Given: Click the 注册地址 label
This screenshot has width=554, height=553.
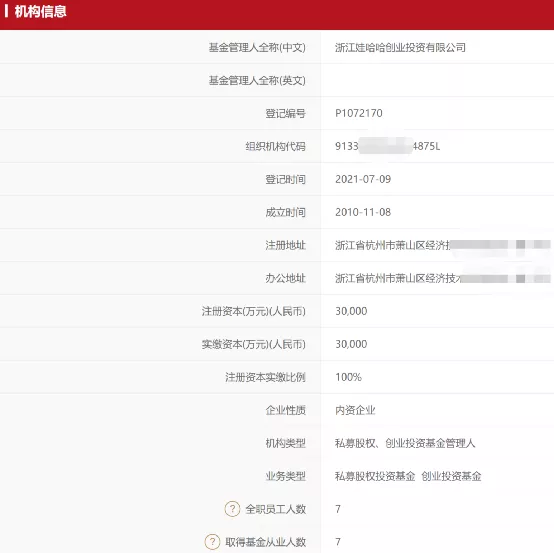Looking at the screenshot, I should [x=285, y=245].
